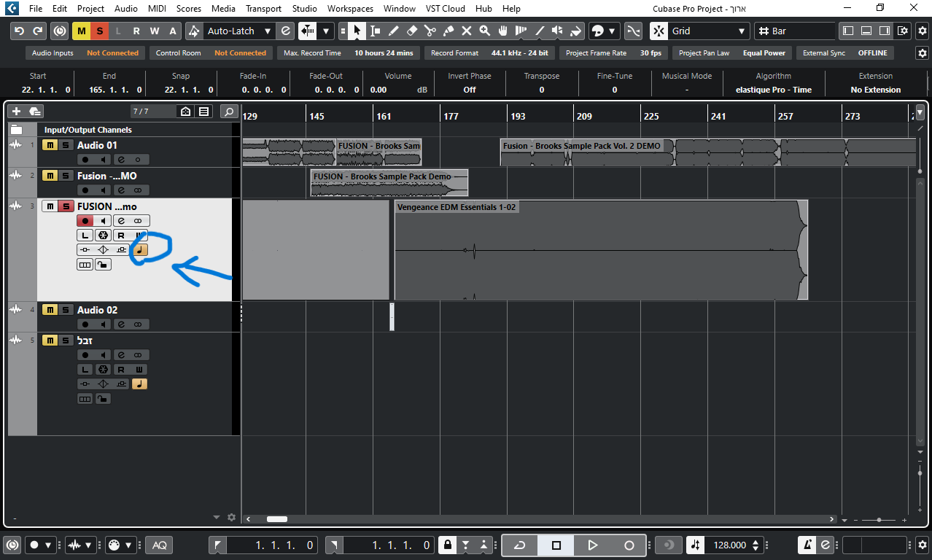Pick the Color paint bucket tool
The width and height of the screenshot is (932, 560).
[575, 31]
